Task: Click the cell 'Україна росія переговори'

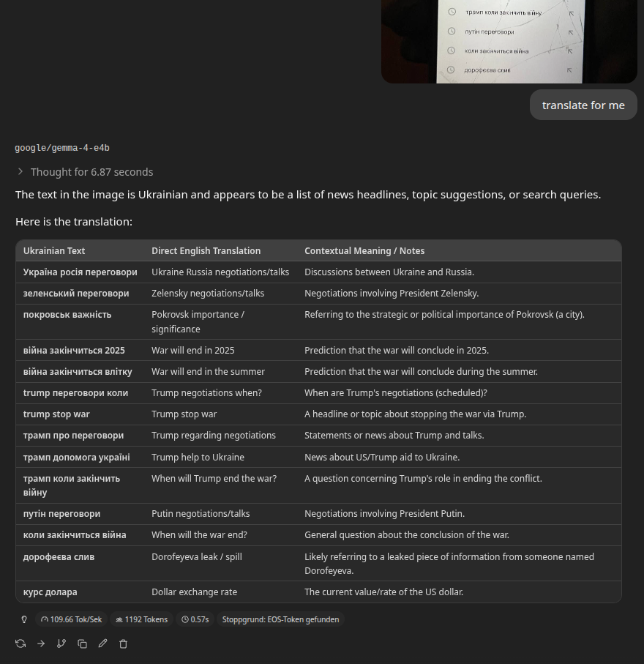Action: click(x=80, y=272)
